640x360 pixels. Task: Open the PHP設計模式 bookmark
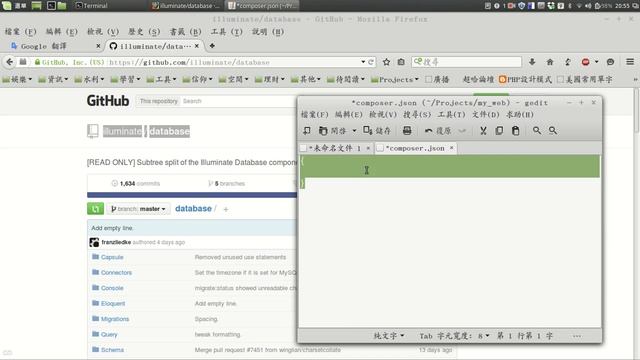pyautogui.click(x=525, y=80)
